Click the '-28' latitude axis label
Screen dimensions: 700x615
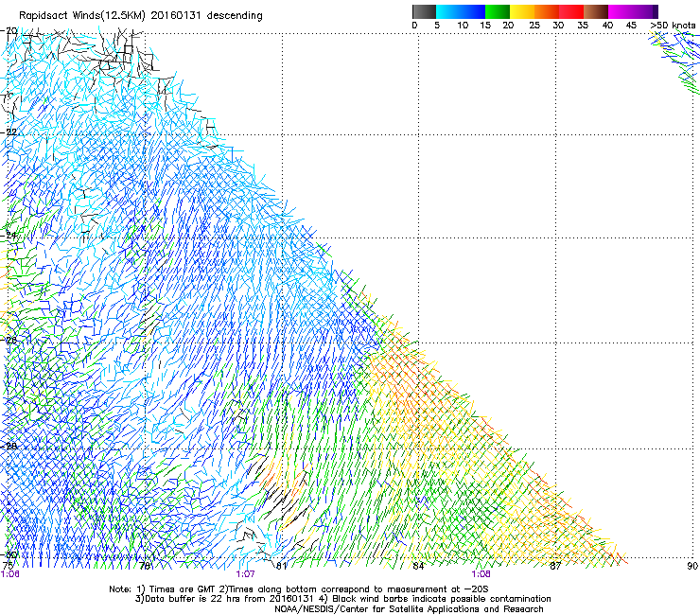[x=9, y=447]
